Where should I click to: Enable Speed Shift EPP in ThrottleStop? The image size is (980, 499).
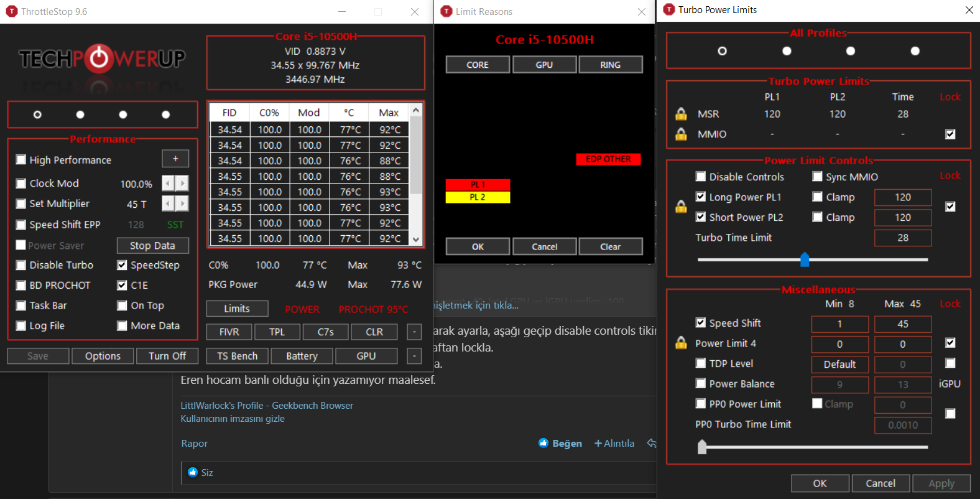pyautogui.click(x=21, y=225)
